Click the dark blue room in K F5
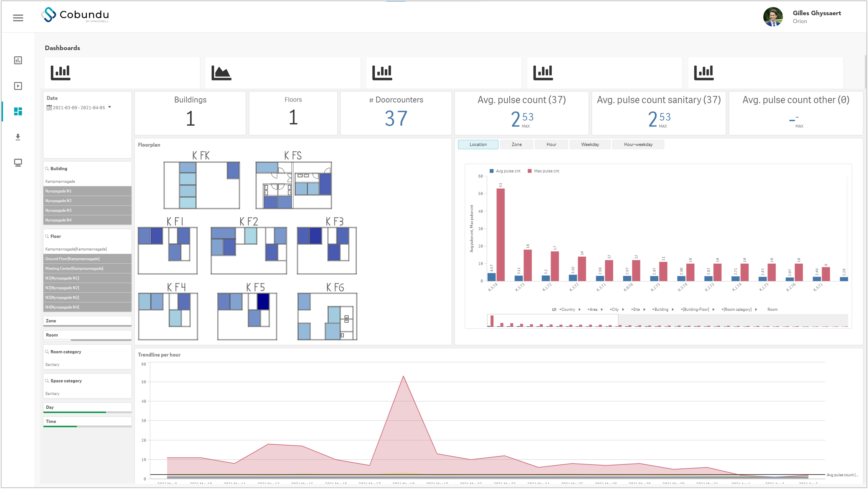 pyautogui.click(x=263, y=302)
